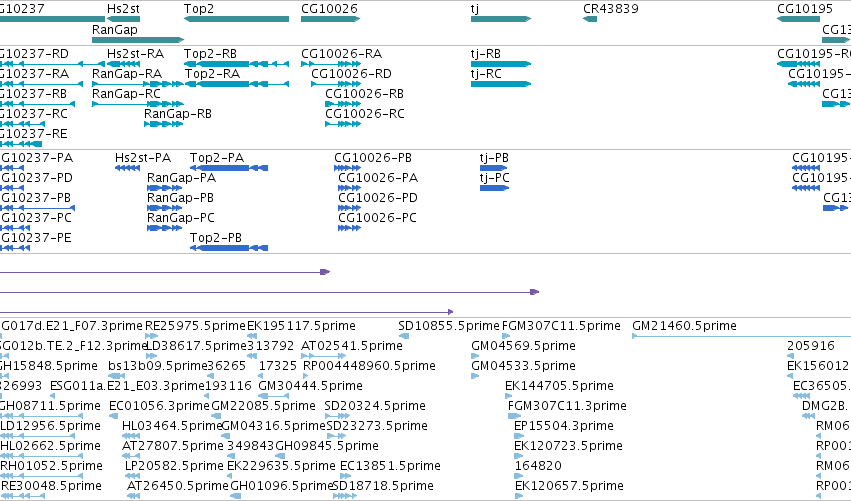Select EST label SD23273.5prime
This screenshot has width=851, height=501.
377,426
